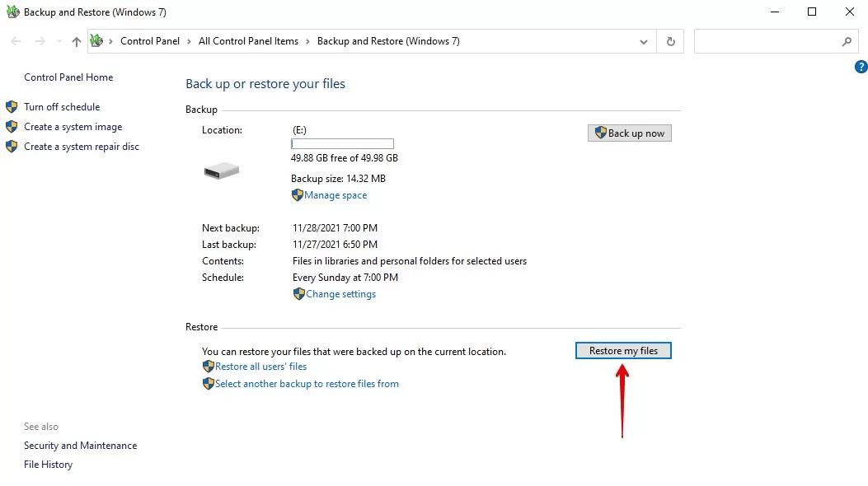Screen dimensions: 868x486
Task: Click the Backup and Restore address bar icon
Action: [x=97, y=40]
